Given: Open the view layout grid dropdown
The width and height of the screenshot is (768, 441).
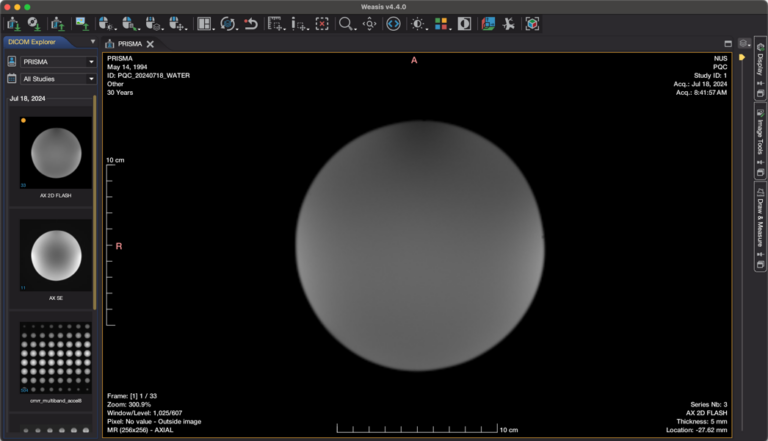Looking at the screenshot, I should 204,23.
